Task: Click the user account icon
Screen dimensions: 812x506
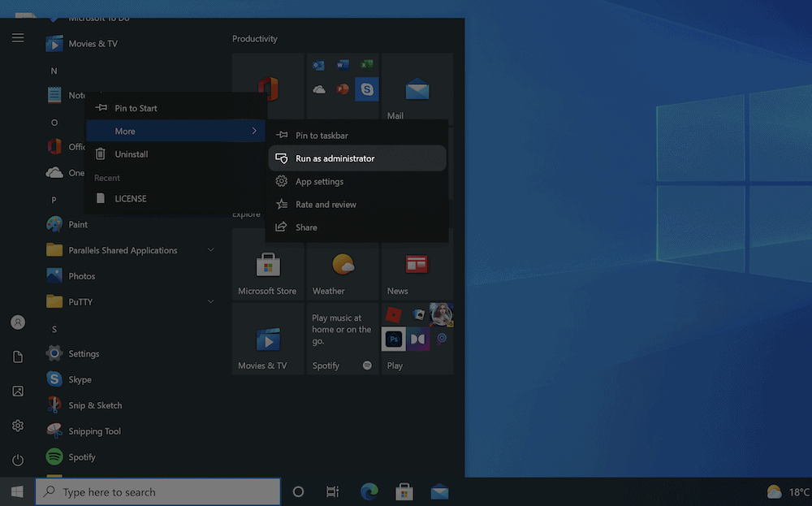Action: 18,322
